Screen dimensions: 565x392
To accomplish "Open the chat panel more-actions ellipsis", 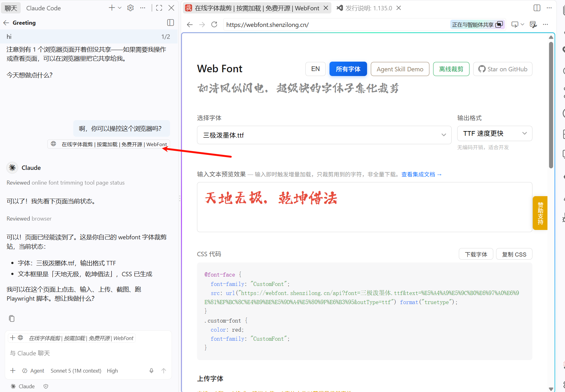I will tap(143, 8).
